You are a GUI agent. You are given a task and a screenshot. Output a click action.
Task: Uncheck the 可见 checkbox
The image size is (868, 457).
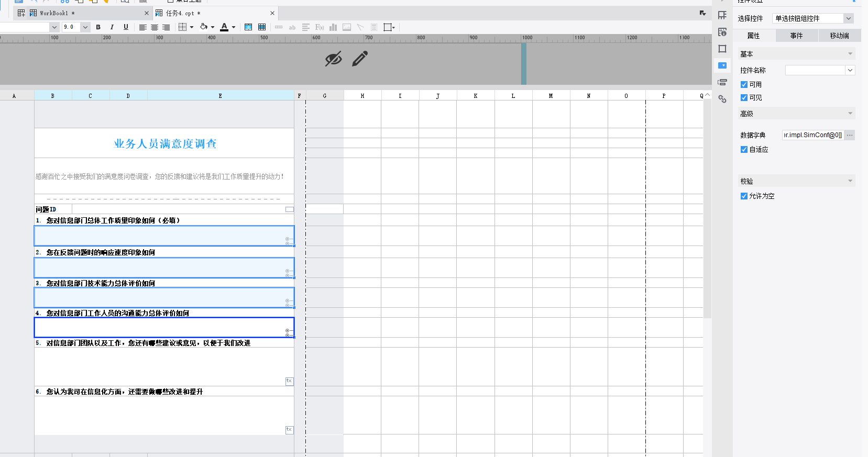click(744, 97)
